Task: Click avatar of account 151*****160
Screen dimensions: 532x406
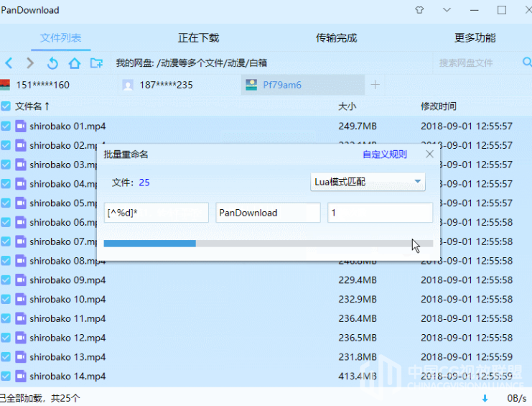Action: point(5,85)
